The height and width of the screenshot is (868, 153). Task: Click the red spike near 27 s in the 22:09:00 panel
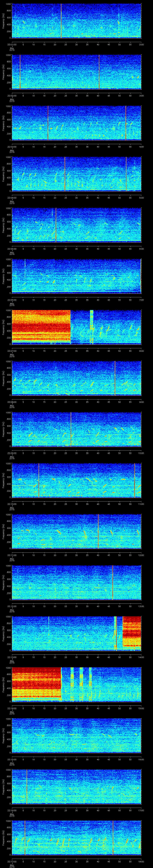pos(71,429)
